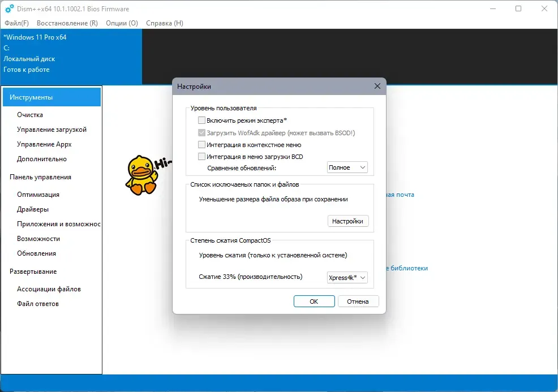Open Дополнительно in the sidebar
558x392 pixels.
pyautogui.click(x=42, y=159)
